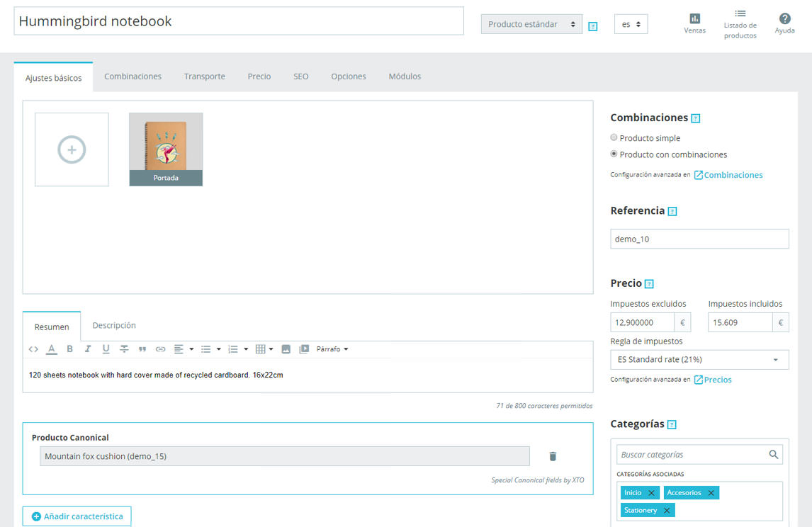Open the Producto estándar type dropdown
Screen dimensions: 812x527
pyautogui.click(x=531, y=23)
